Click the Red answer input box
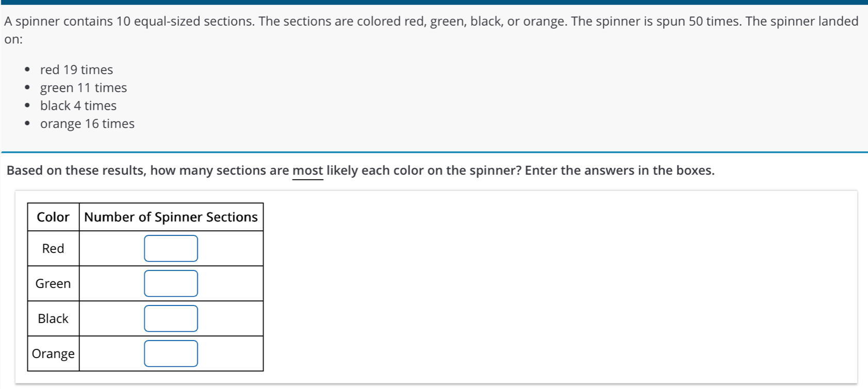 (x=171, y=248)
